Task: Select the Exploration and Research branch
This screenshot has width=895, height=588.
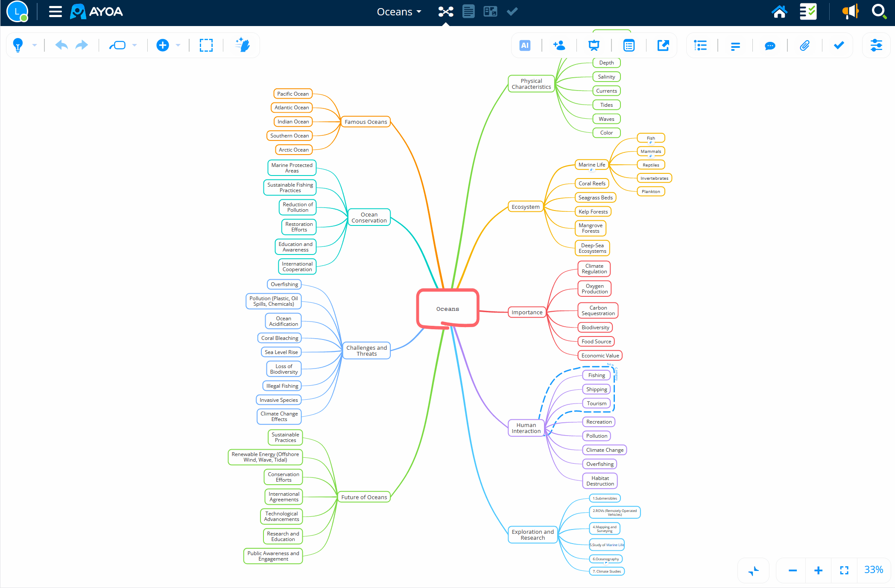Action: click(532, 535)
